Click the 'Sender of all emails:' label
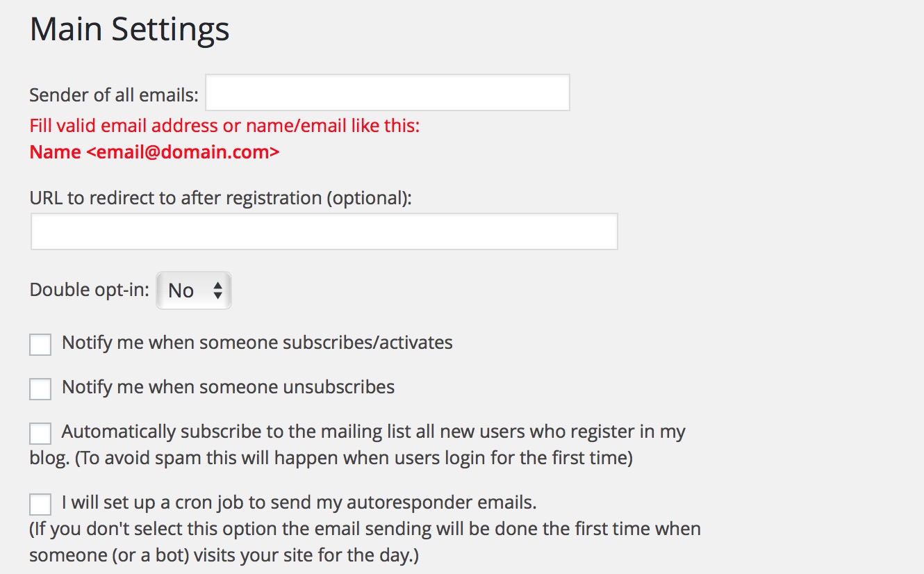 114,95
